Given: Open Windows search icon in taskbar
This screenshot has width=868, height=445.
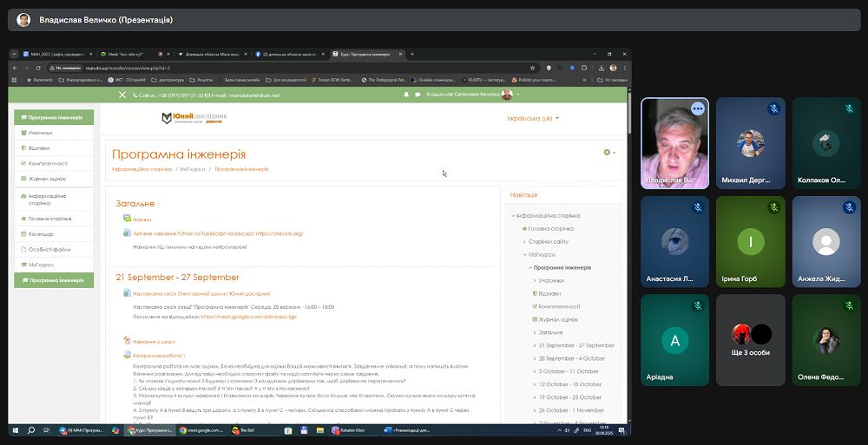Looking at the screenshot, I should (31, 430).
